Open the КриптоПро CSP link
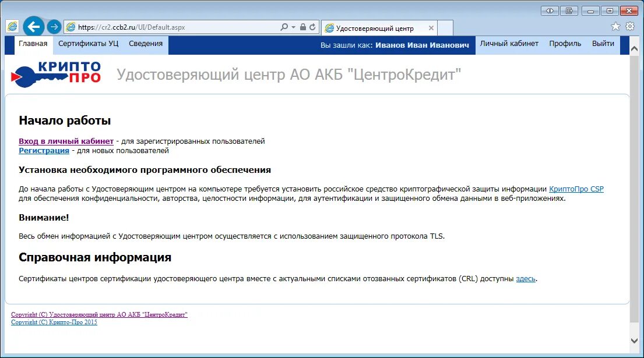This screenshot has width=644, height=358. (x=576, y=189)
